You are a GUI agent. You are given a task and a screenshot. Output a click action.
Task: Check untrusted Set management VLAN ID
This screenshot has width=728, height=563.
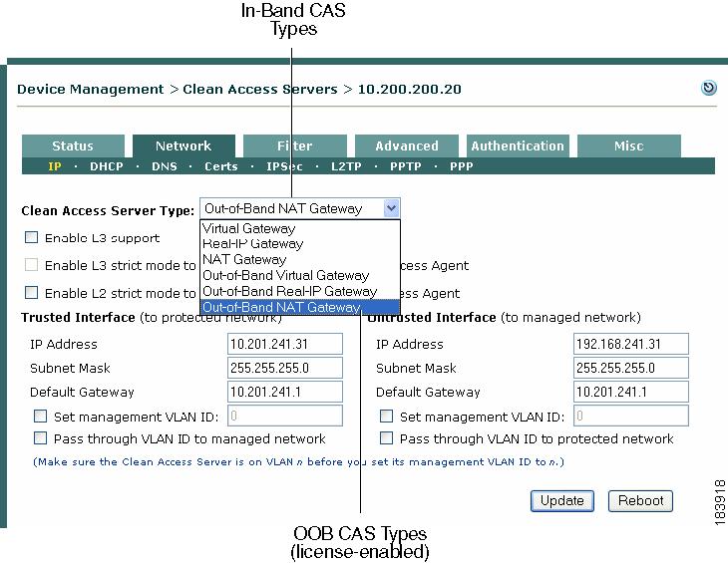[x=386, y=416]
